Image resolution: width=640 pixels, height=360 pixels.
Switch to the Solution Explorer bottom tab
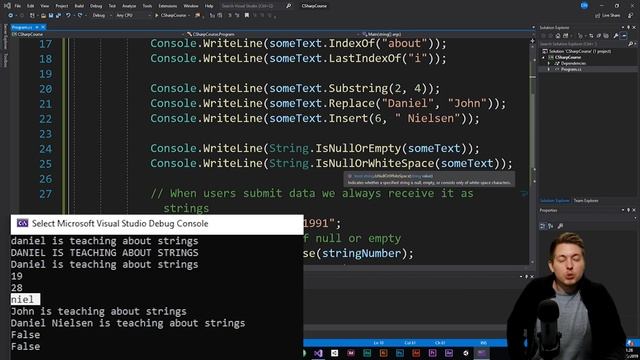point(554,200)
